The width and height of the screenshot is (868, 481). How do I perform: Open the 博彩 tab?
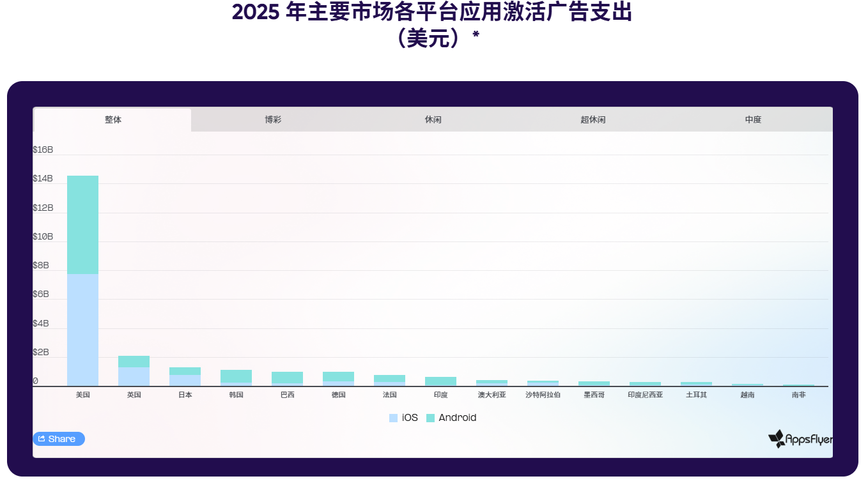point(273,120)
